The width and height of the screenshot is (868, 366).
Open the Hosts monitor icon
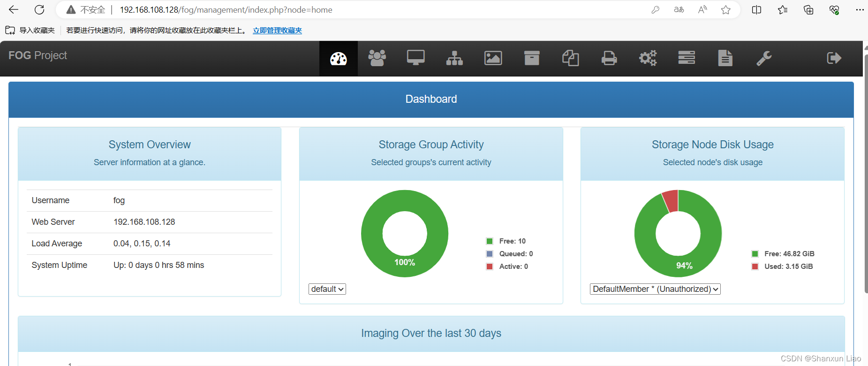pos(416,58)
